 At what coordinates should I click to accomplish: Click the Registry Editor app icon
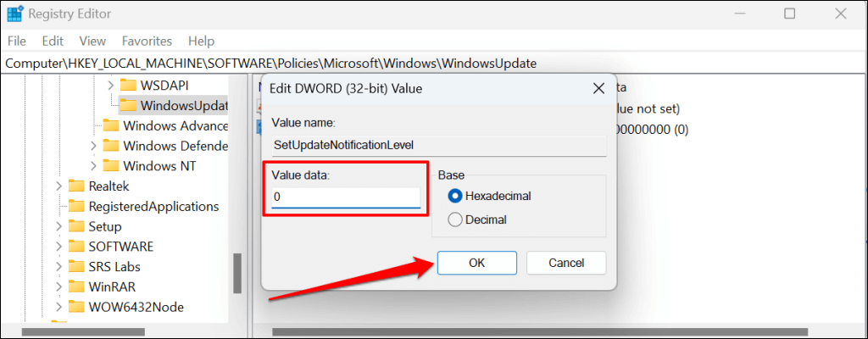[14, 14]
